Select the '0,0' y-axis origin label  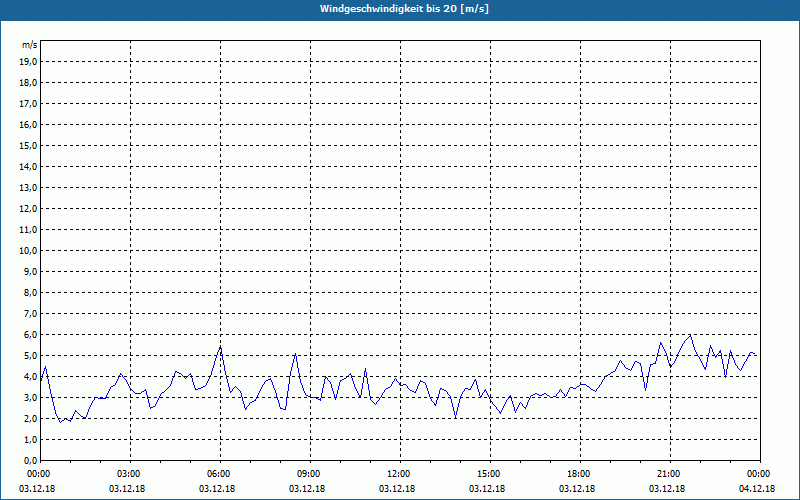(x=30, y=461)
